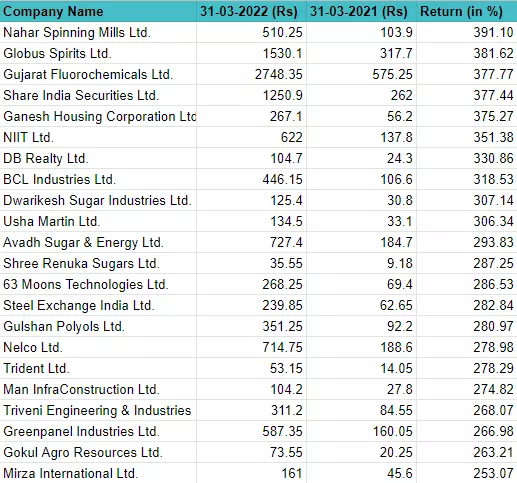The image size is (517, 483).
Task: Select the Triveni Engineering & Industries cell
Action: (x=97, y=411)
